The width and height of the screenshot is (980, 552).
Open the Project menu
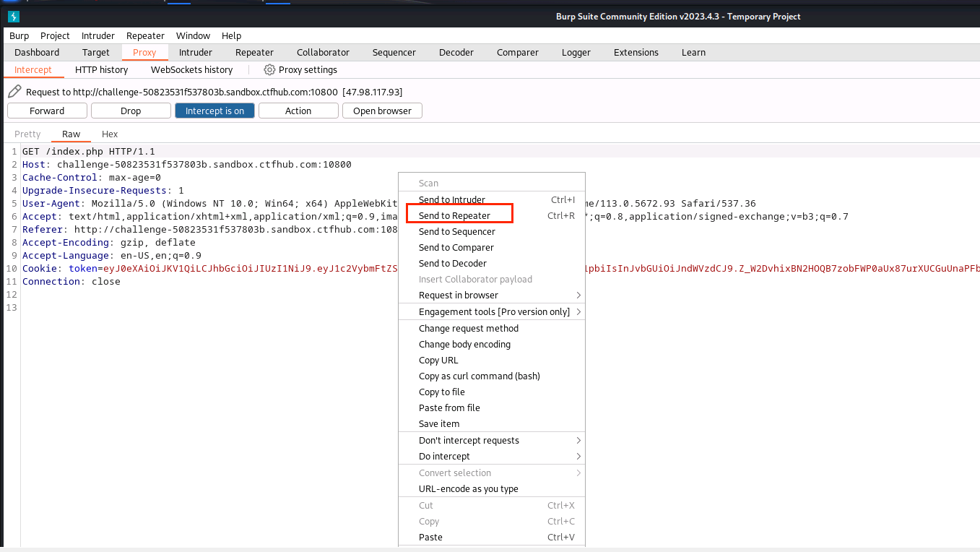click(x=55, y=35)
